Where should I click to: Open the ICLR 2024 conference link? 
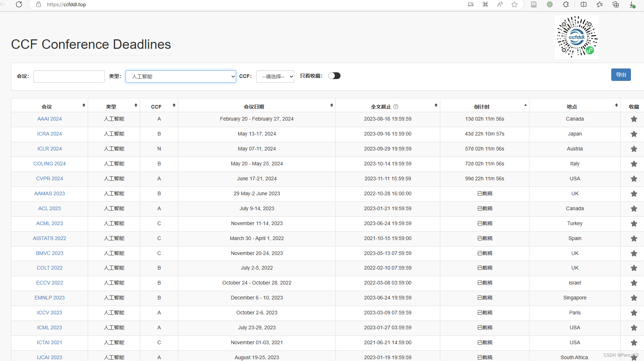tap(49, 149)
